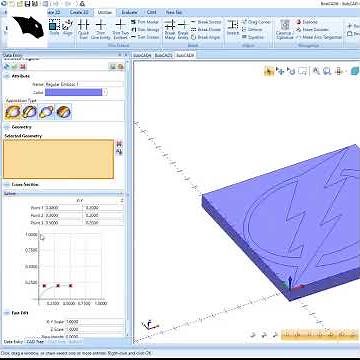Click the X-Y Scale input field

coord(94,322)
